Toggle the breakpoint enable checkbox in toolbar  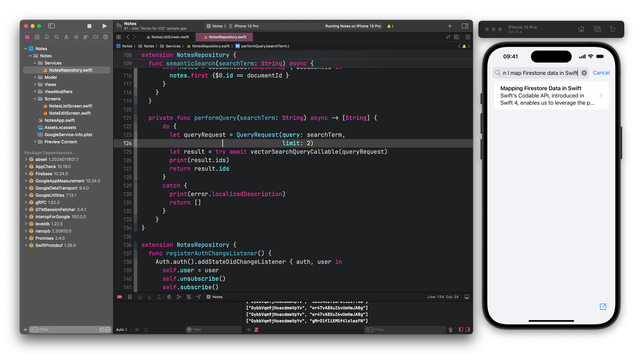(x=120, y=297)
